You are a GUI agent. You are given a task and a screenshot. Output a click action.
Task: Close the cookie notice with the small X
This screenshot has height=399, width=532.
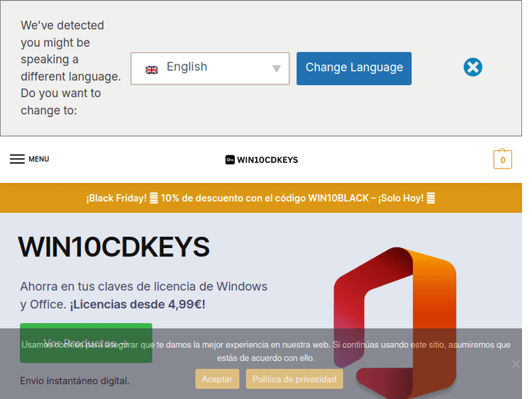click(516, 364)
